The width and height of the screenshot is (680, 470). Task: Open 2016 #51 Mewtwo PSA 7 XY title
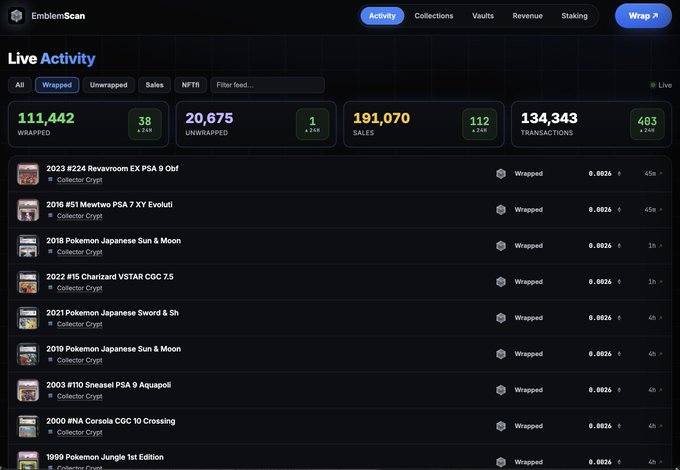coord(109,204)
